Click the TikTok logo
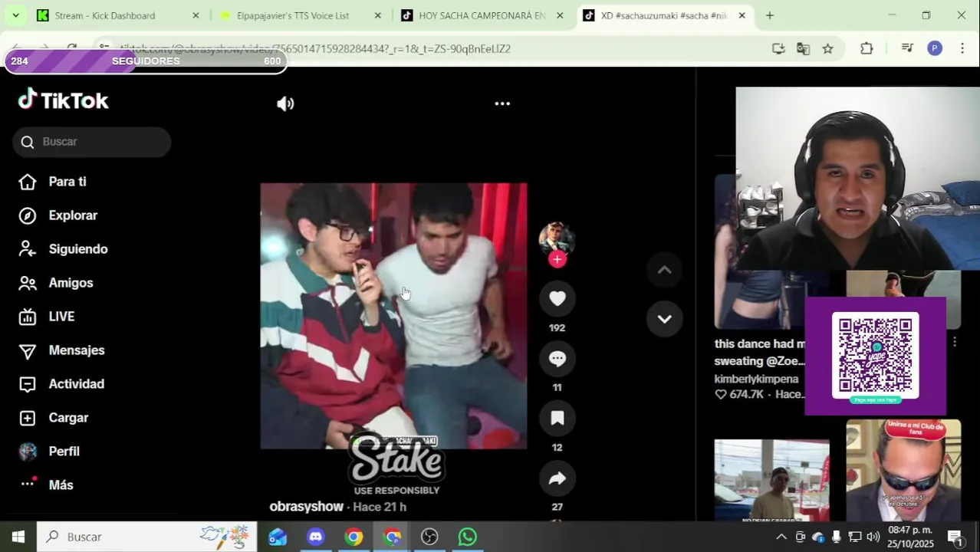Image resolution: width=980 pixels, height=552 pixels. (x=64, y=100)
